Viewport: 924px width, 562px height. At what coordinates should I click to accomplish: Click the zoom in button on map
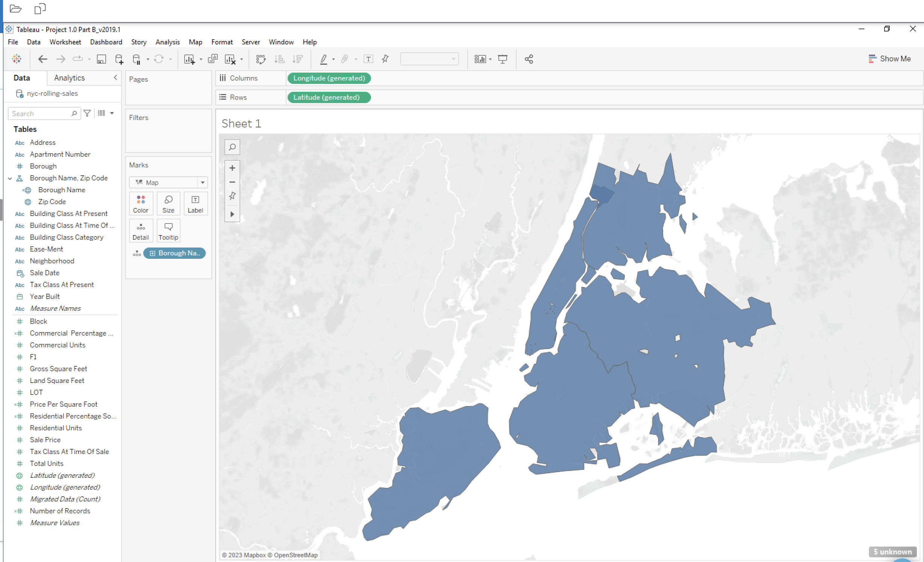[x=232, y=168]
